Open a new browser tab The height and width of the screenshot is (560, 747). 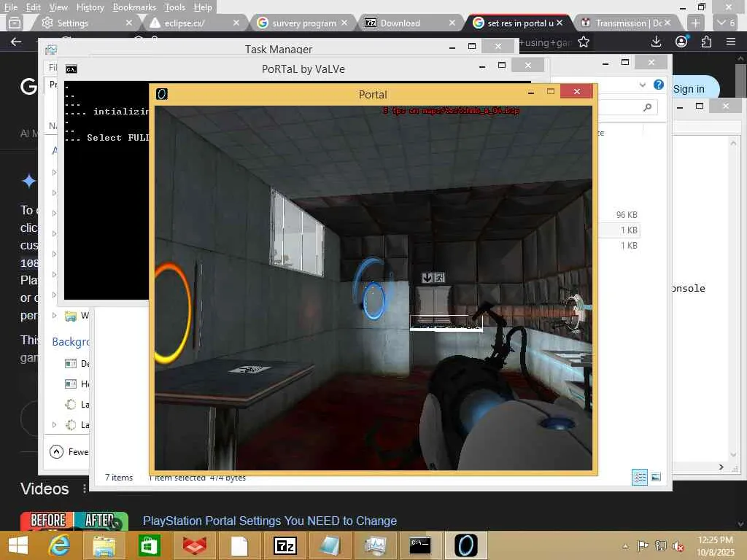(x=695, y=23)
